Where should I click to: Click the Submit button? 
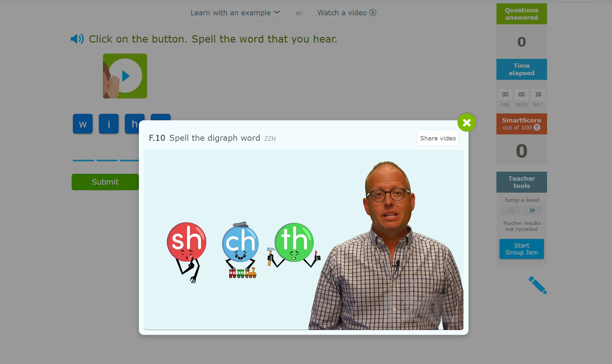(x=105, y=182)
